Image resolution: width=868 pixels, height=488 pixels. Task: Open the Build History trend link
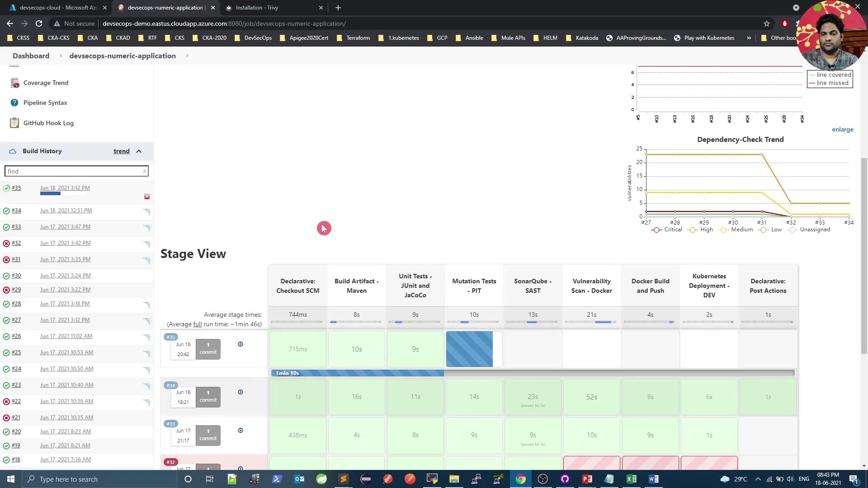(121, 151)
